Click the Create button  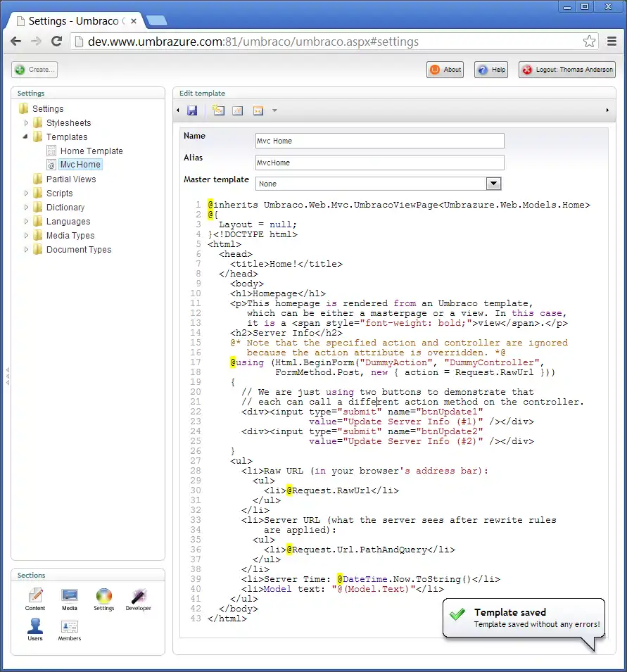tap(34, 70)
